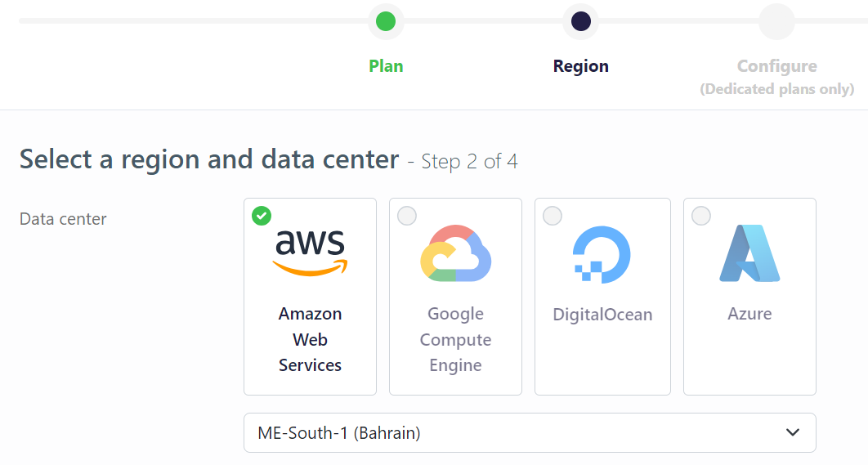This screenshot has width=868, height=465.
Task: Select the Google Compute Engine radio button
Action: click(407, 216)
